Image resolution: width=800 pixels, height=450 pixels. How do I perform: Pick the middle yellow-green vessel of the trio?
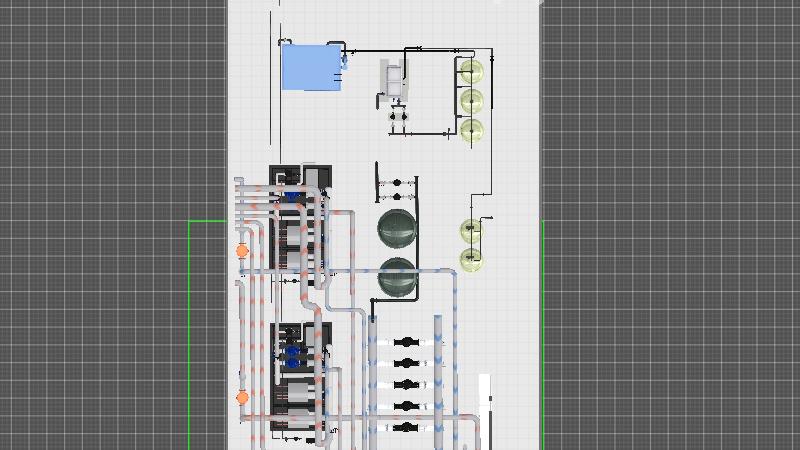pyautogui.click(x=471, y=101)
